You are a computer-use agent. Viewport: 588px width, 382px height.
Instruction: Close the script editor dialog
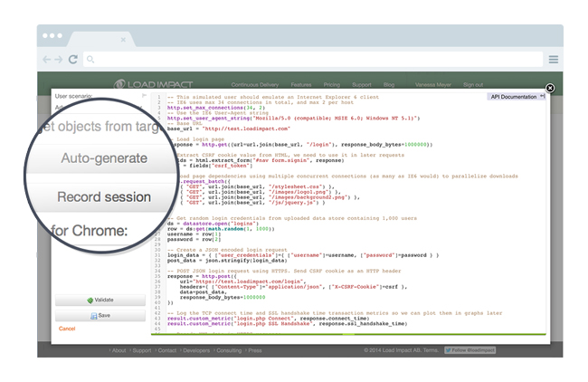click(x=550, y=88)
